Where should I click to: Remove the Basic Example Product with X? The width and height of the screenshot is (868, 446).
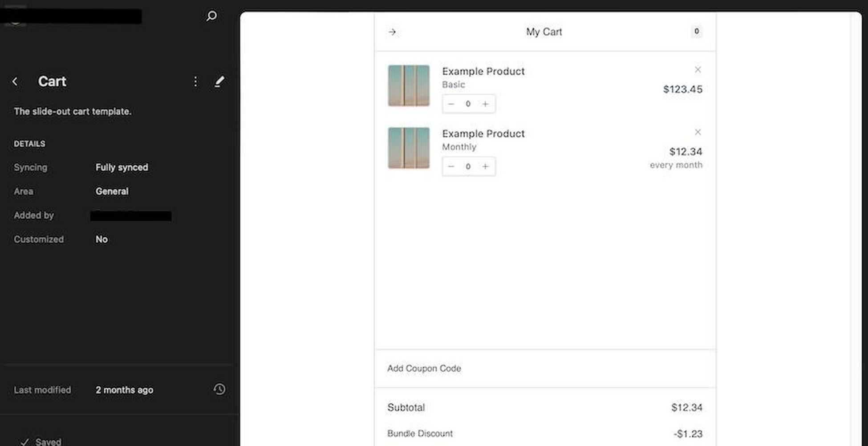click(698, 69)
